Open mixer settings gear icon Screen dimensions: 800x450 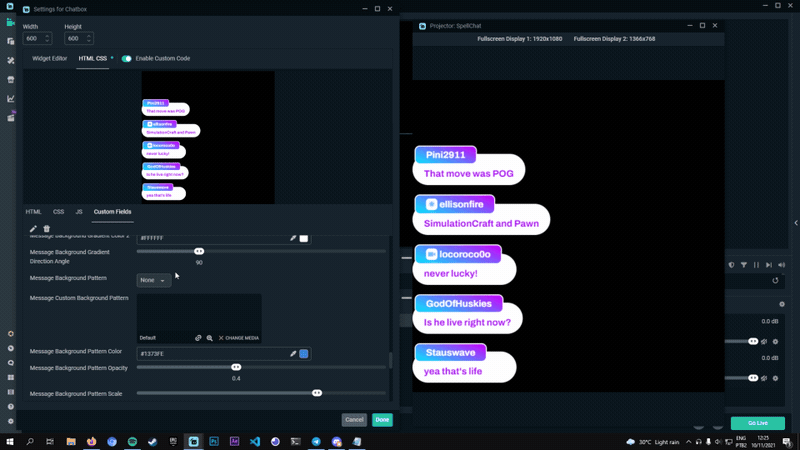point(782,304)
